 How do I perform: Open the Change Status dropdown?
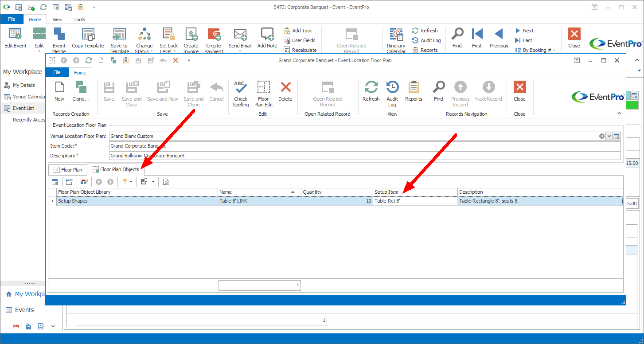pyautogui.click(x=152, y=51)
